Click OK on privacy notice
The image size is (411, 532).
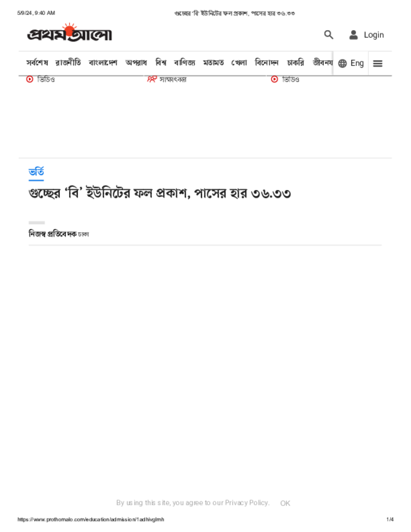pos(285,503)
